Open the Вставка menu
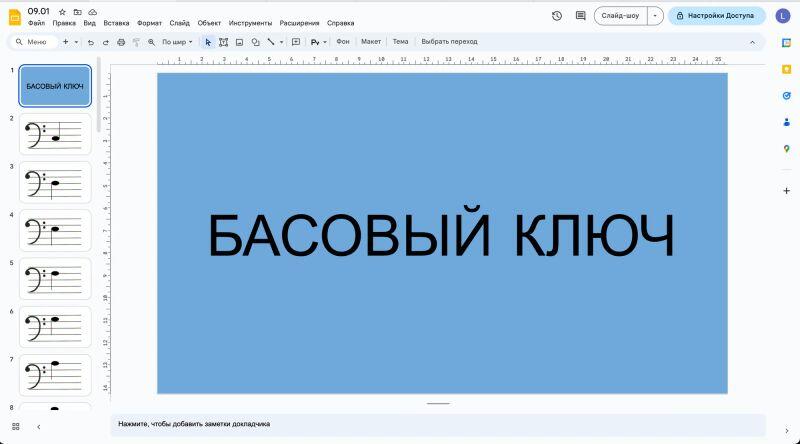Viewport: 800px width, 444px height. point(116,22)
